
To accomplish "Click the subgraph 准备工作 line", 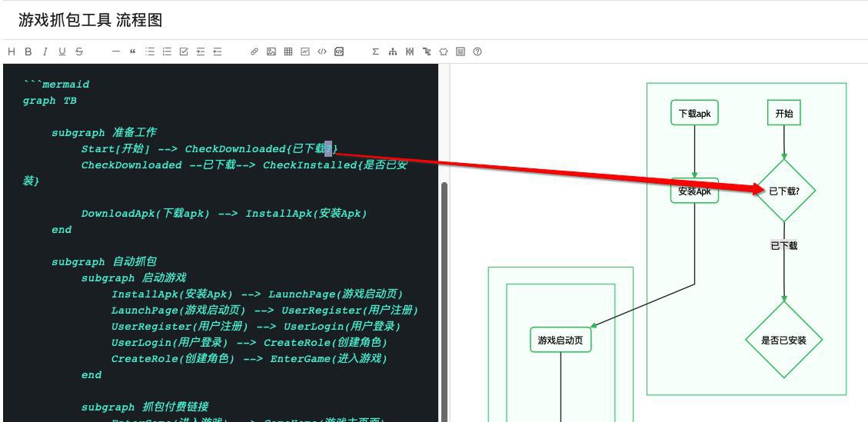I will 104,133.
